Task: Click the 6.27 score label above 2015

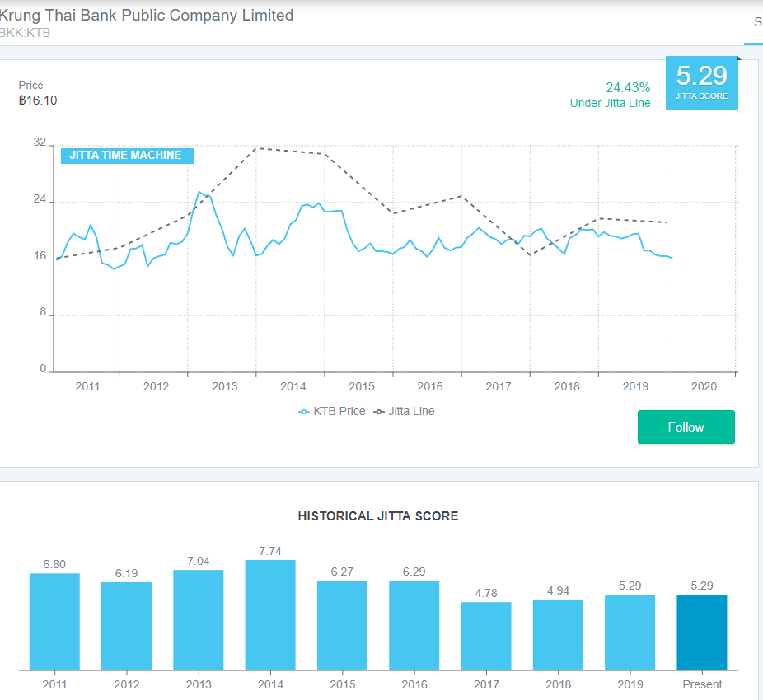Action: pos(342,572)
